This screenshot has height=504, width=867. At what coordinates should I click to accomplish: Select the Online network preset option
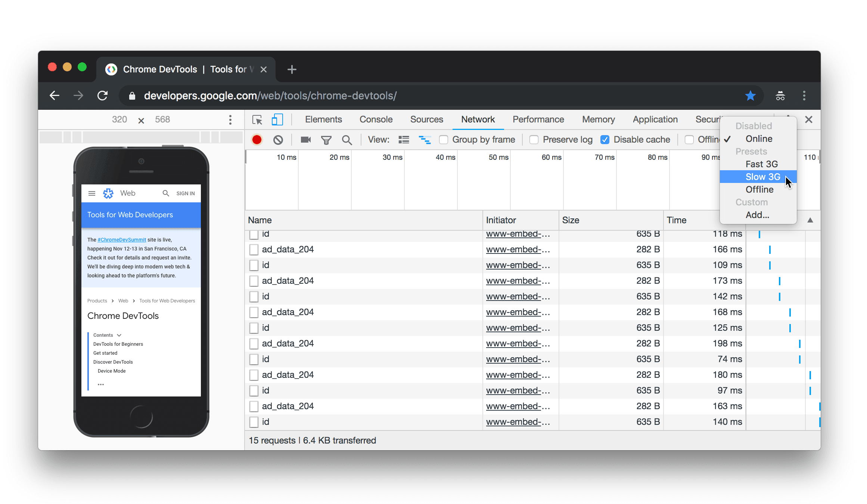758,139
